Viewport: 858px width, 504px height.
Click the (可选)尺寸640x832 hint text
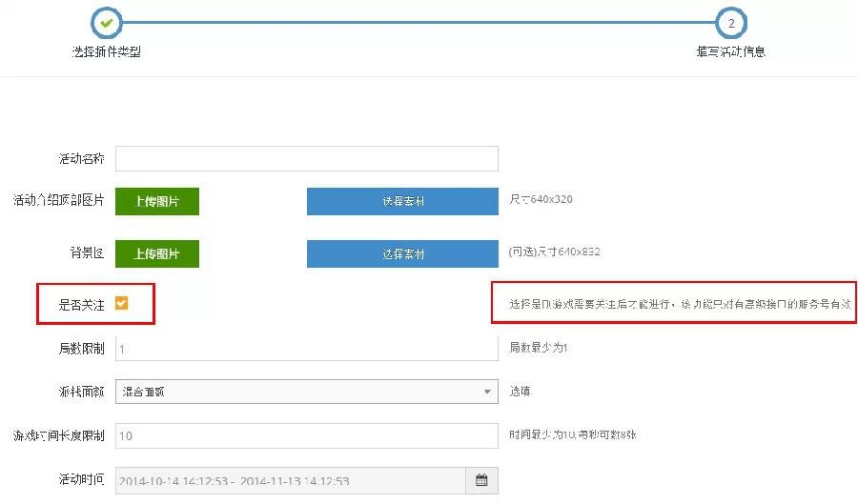[554, 252]
